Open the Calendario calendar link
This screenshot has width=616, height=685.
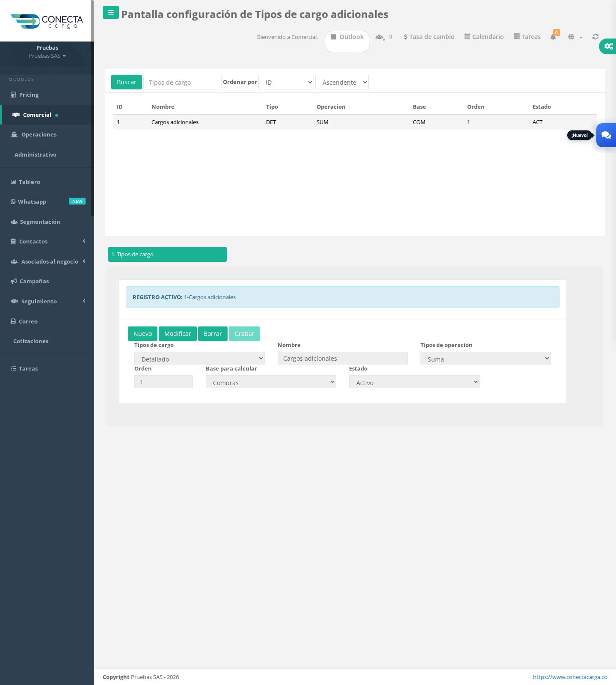click(484, 37)
